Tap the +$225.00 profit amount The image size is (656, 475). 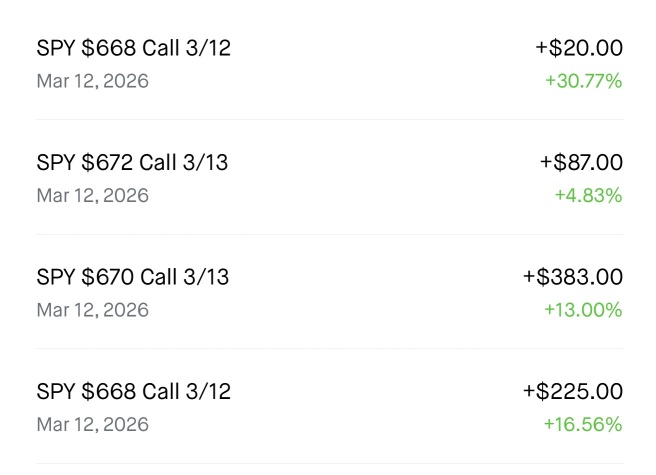[573, 391]
